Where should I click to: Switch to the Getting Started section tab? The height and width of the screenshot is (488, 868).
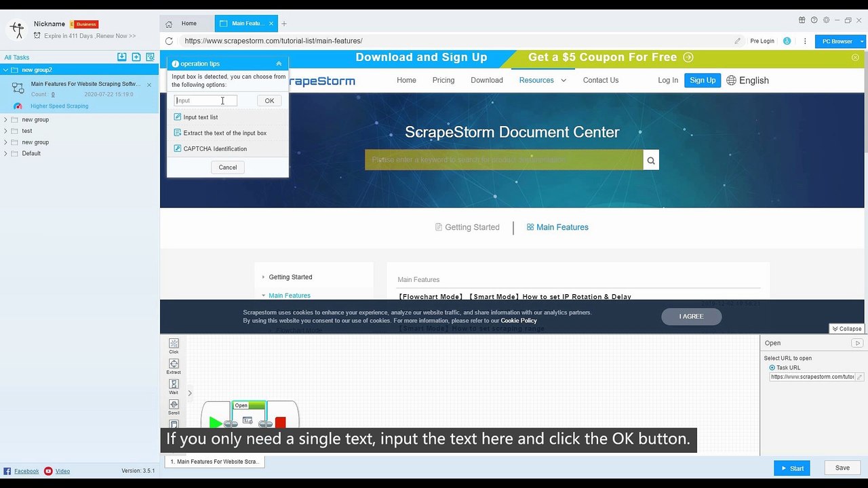[x=467, y=227]
